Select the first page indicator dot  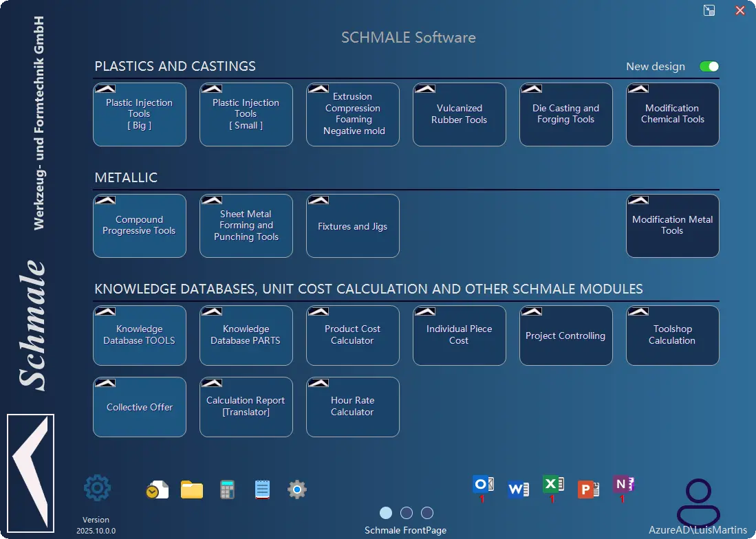pyautogui.click(x=386, y=513)
